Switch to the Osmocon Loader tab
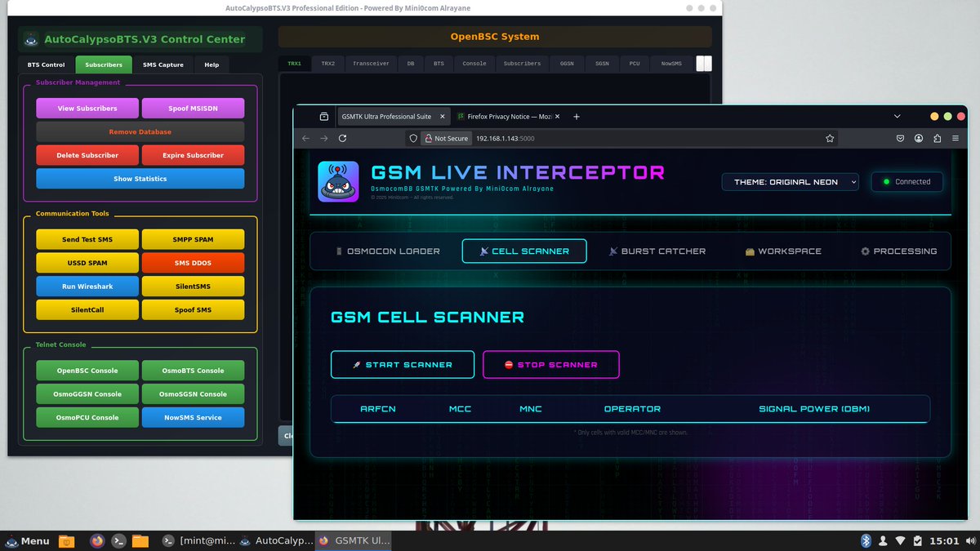980x551 pixels. point(388,251)
